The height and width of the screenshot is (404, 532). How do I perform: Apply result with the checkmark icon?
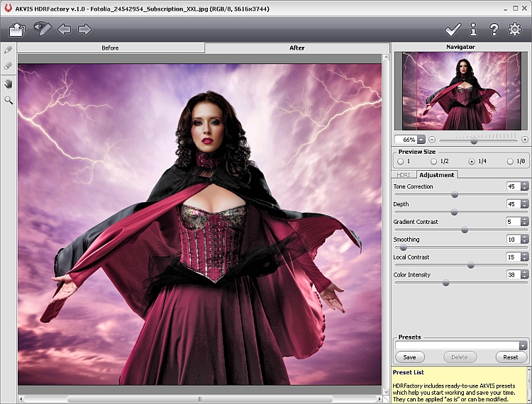tap(453, 30)
